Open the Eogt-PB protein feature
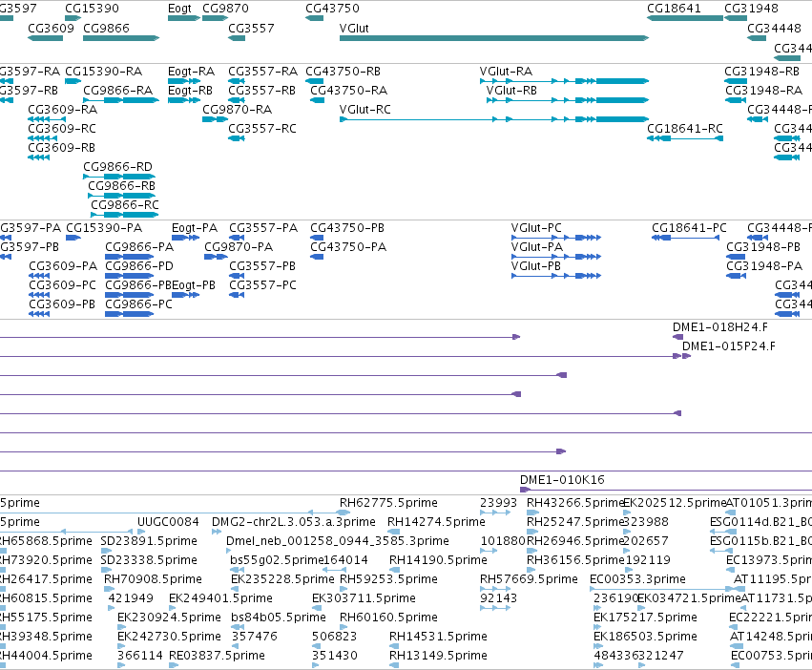Screen dimensions: 812x670 [x=185, y=295]
